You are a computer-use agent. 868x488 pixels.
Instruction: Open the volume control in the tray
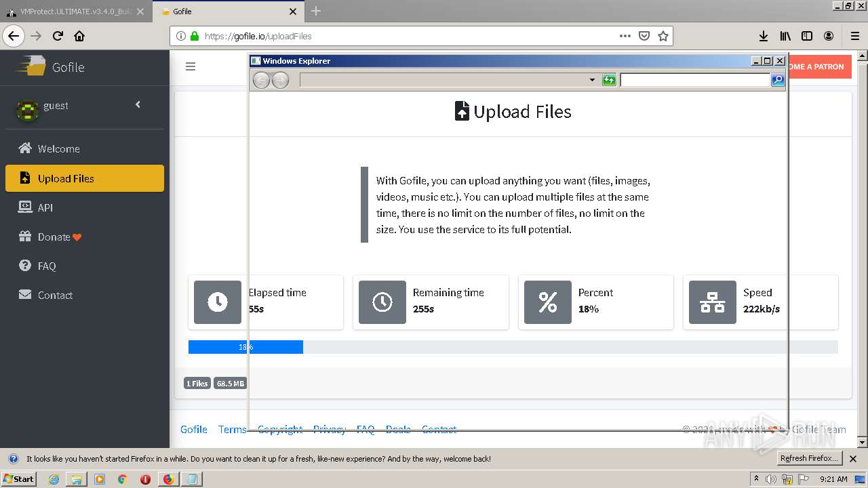pyautogui.click(x=770, y=479)
